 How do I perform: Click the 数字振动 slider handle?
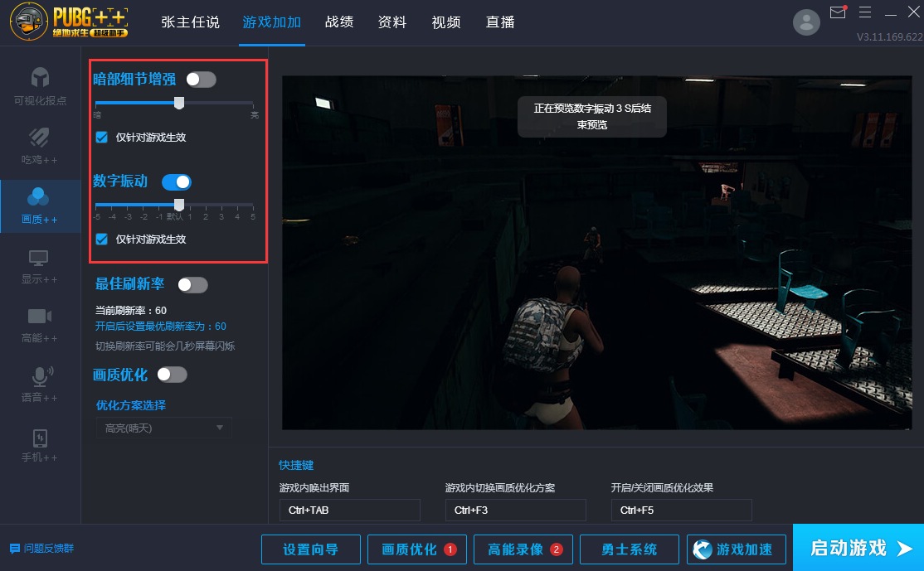(x=179, y=205)
